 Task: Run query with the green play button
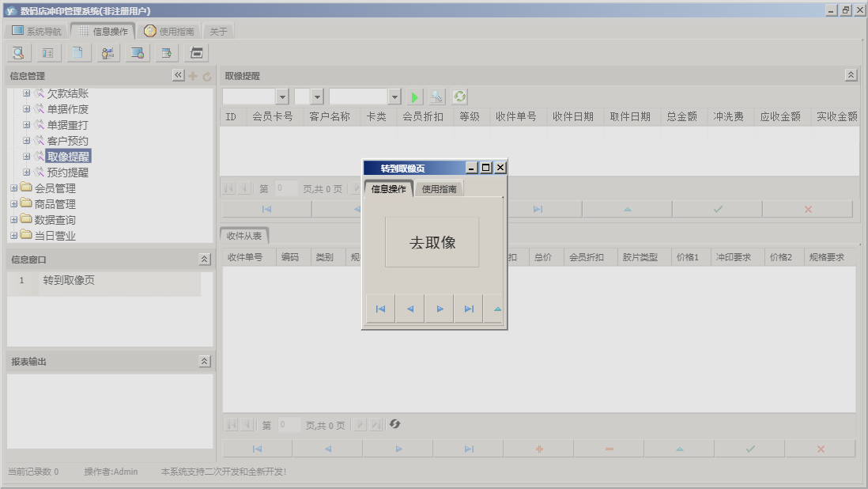click(x=414, y=97)
